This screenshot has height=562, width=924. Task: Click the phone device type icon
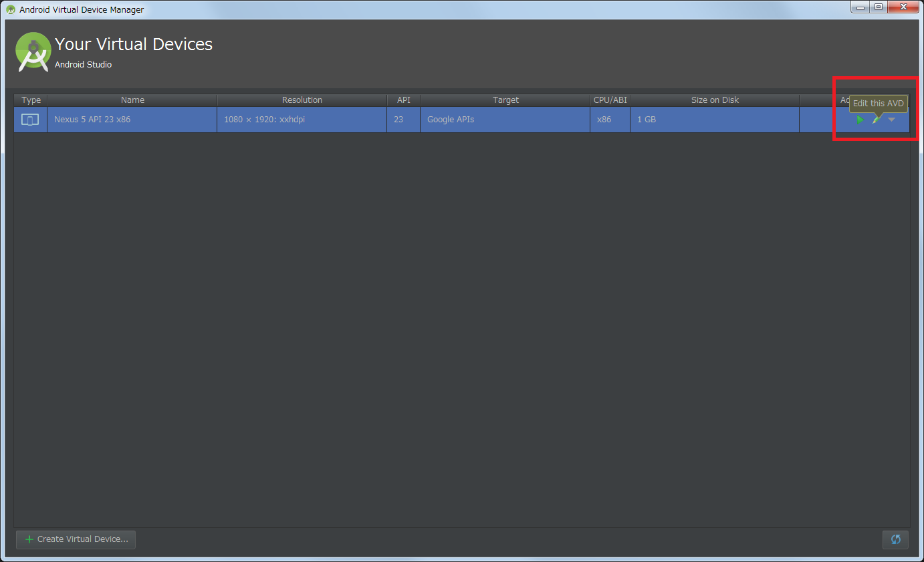30,120
